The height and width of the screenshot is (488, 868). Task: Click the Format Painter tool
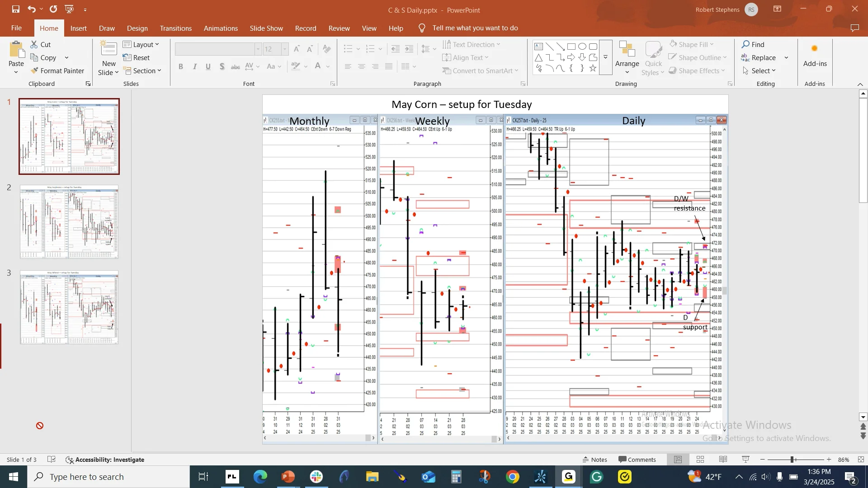pos(57,70)
